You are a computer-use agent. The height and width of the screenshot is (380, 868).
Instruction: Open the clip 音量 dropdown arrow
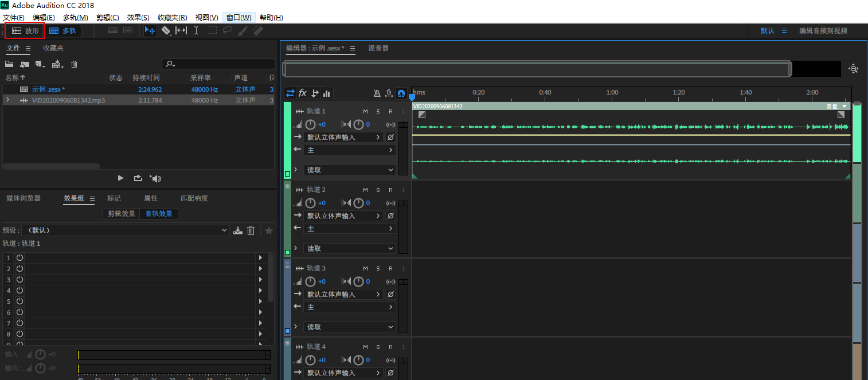coord(844,106)
